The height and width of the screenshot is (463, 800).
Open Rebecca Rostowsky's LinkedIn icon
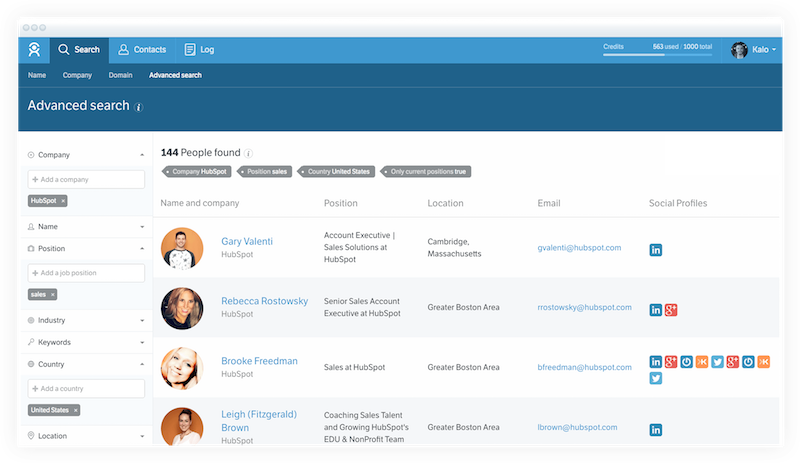point(656,310)
